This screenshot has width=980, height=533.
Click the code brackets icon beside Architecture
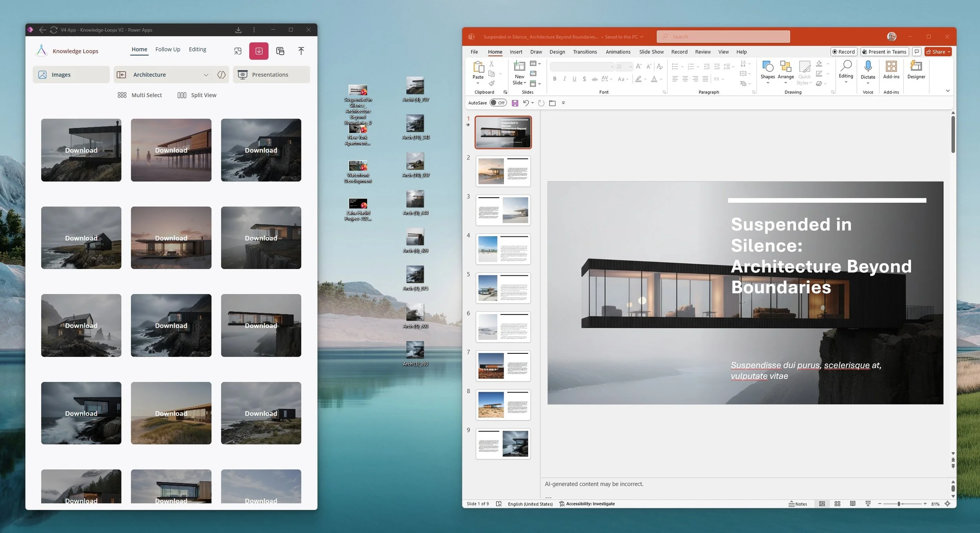point(221,75)
